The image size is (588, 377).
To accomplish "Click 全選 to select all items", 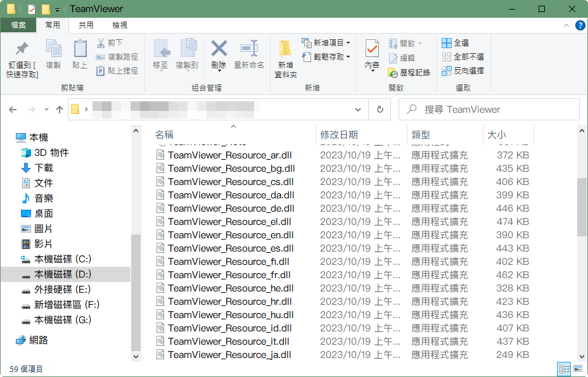I will (x=455, y=42).
